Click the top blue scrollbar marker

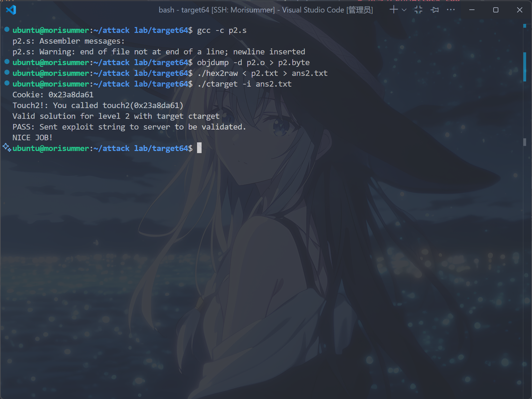525,26
